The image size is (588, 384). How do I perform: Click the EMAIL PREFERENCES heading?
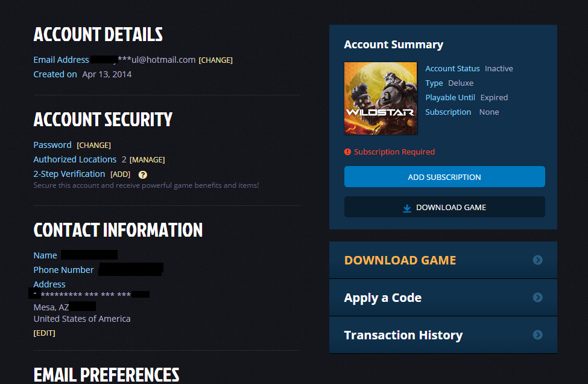tap(107, 374)
